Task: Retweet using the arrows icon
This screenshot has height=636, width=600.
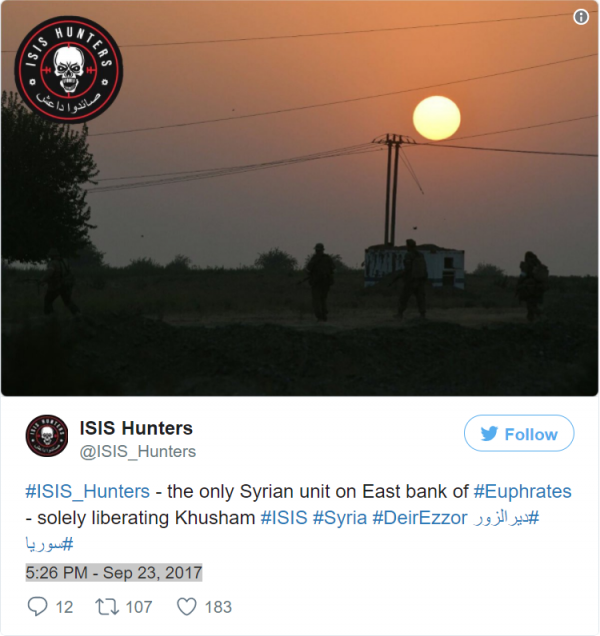Action: [x=107, y=607]
